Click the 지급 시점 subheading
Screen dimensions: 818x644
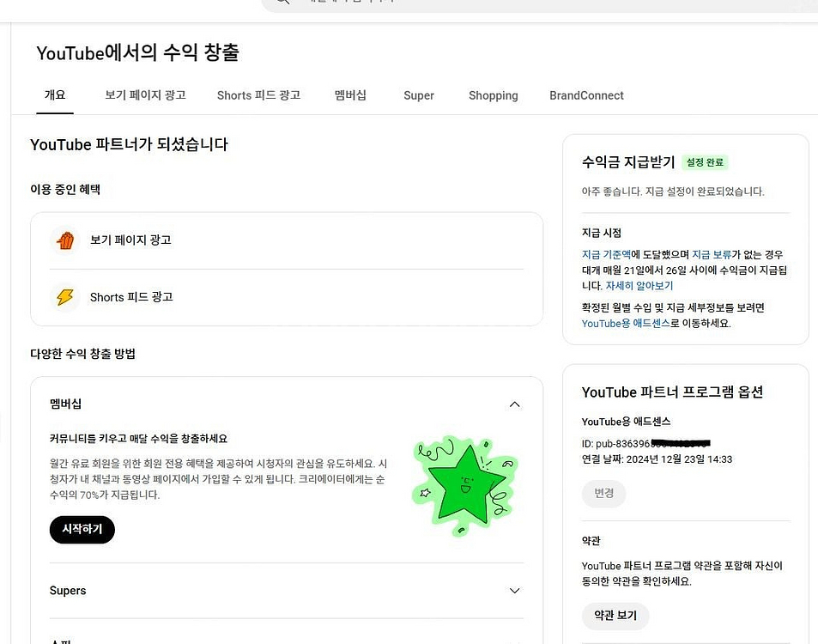pyautogui.click(x=602, y=233)
